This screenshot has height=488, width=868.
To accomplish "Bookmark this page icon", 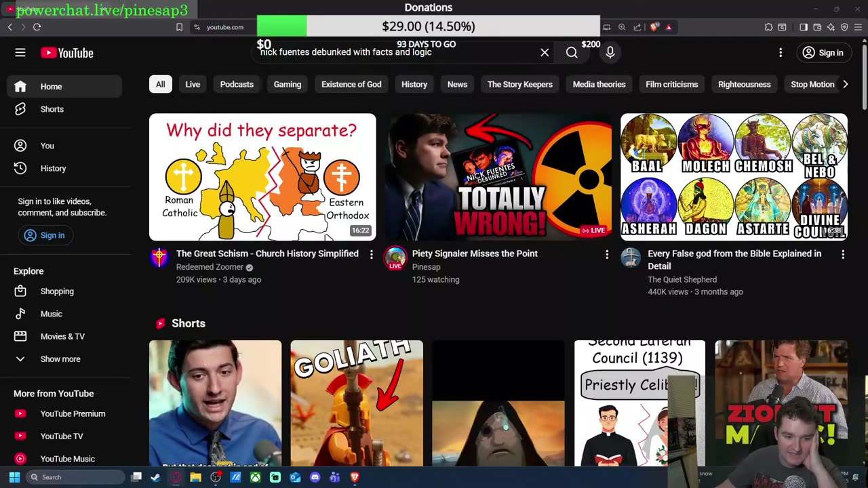I will (x=179, y=27).
